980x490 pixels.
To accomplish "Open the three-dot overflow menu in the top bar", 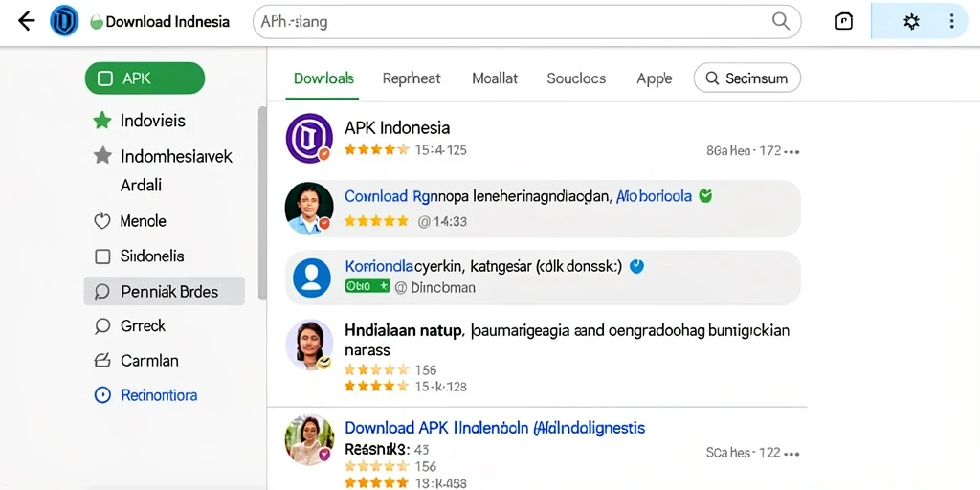I will pyautogui.click(x=951, y=22).
